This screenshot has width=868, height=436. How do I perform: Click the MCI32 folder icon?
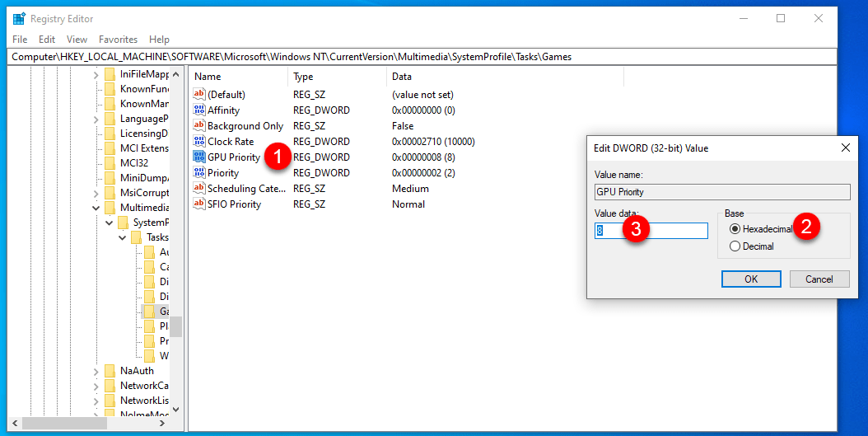(110, 163)
